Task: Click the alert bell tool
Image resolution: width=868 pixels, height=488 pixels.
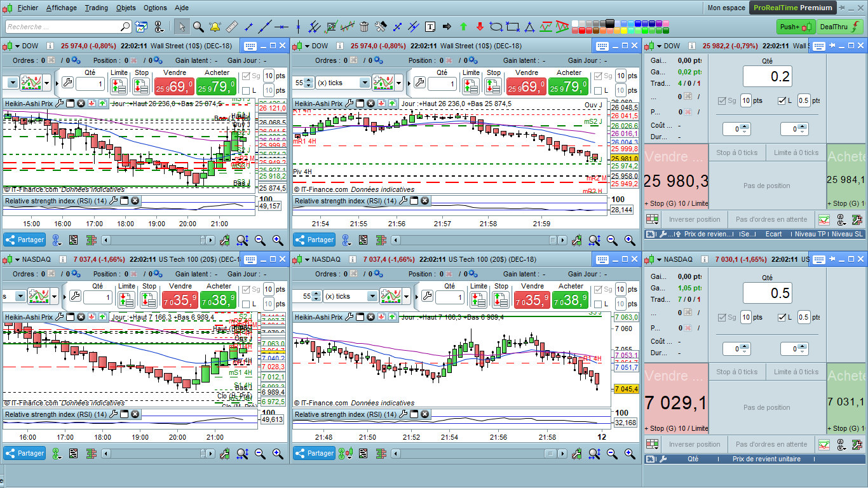Action: (x=215, y=27)
